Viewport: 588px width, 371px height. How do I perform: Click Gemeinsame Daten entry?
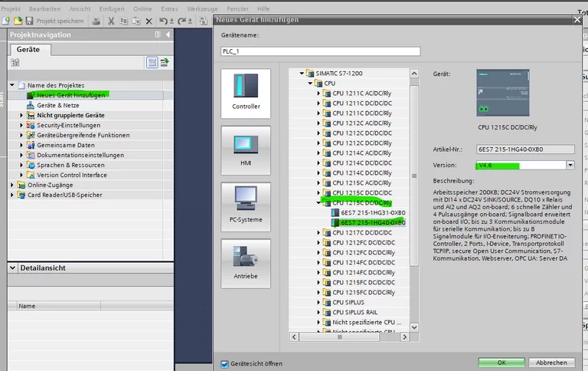point(66,146)
